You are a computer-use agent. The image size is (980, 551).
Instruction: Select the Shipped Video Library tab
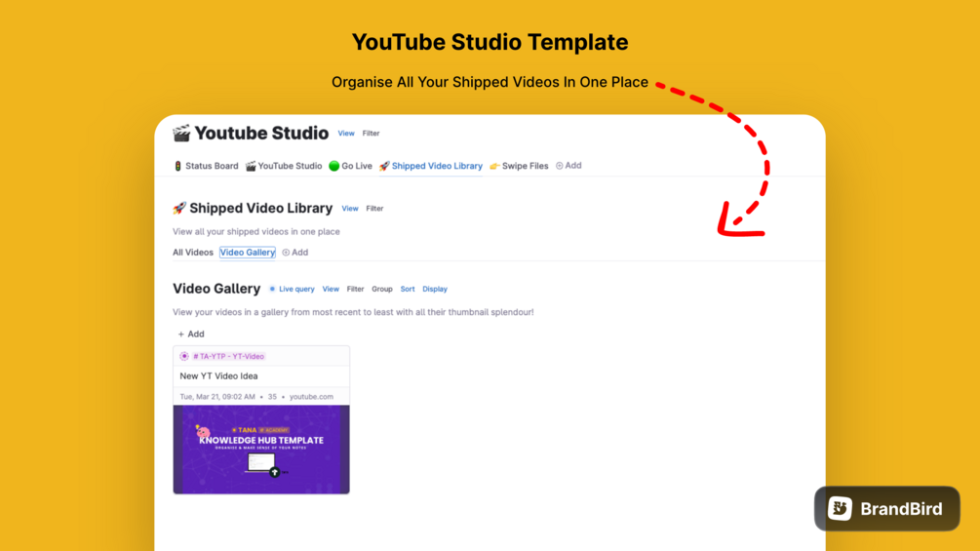tap(431, 166)
